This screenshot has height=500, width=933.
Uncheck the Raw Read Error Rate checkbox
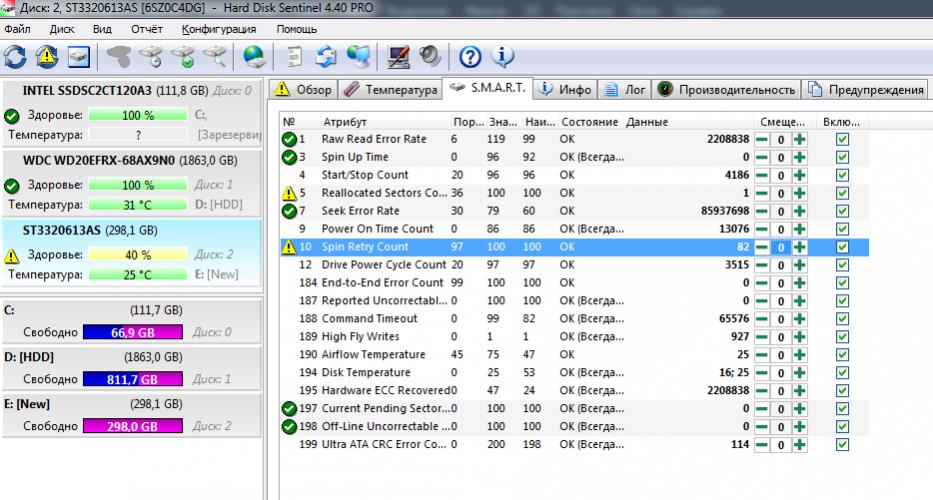842,140
